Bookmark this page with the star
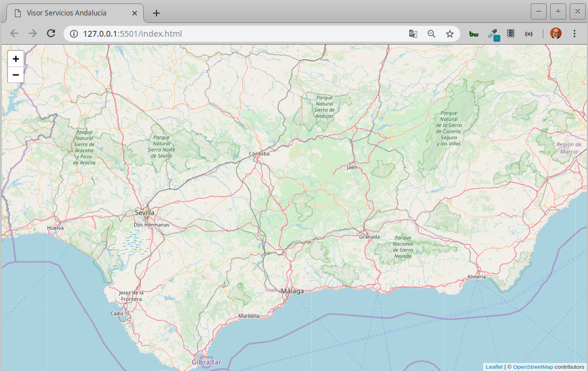This screenshot has width=588, height=371. coord(450,34)
